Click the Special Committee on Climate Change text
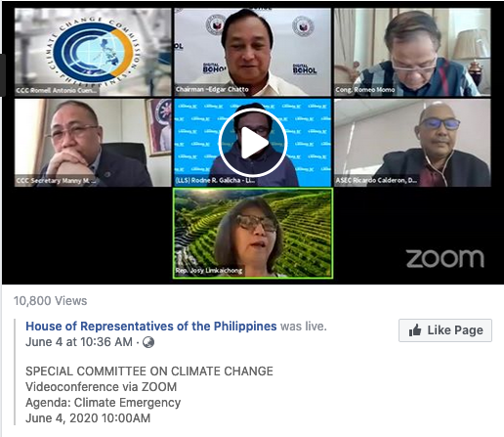 149,371
